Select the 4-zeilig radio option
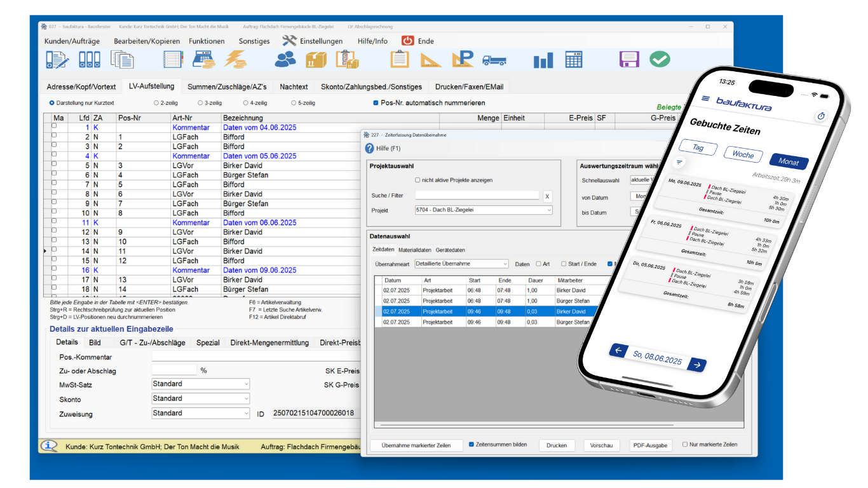 coord(245,102)
